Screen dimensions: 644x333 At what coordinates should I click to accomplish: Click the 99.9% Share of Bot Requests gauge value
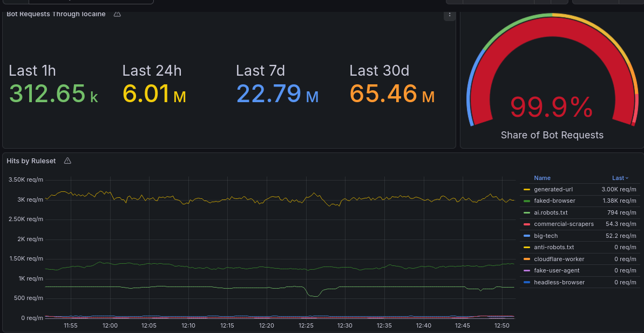click(x=551, y=107)
